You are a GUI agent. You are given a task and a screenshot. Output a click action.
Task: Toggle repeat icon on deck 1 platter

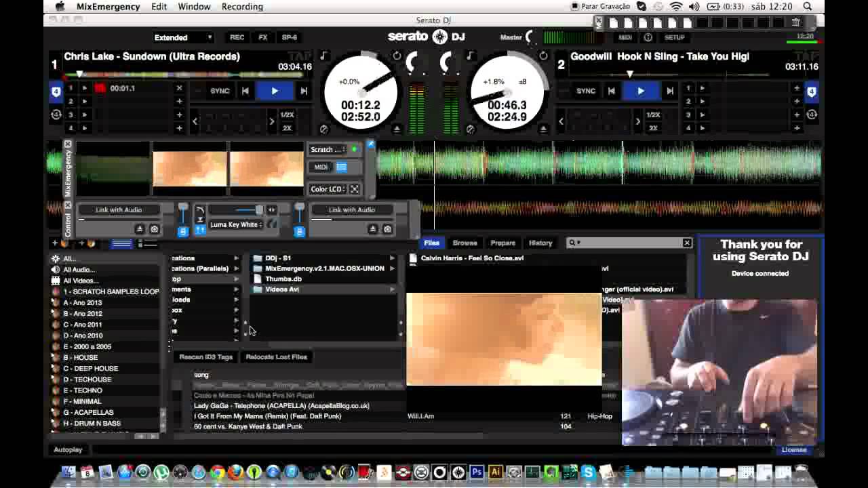[397, 56]
